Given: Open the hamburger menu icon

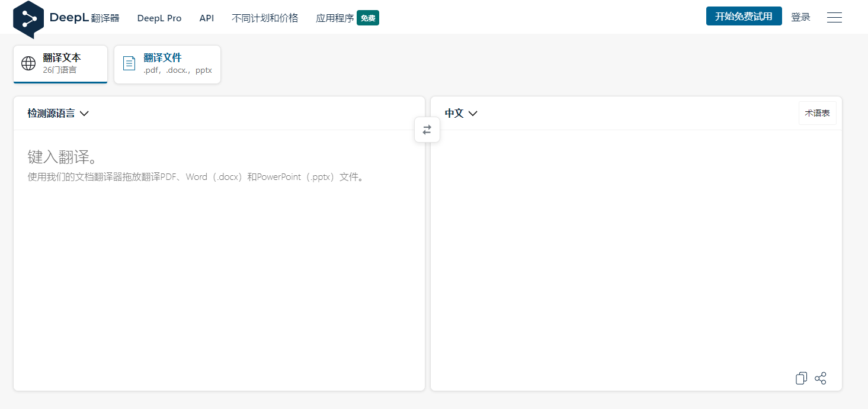Looking at the screenshot, I should 834,17.
